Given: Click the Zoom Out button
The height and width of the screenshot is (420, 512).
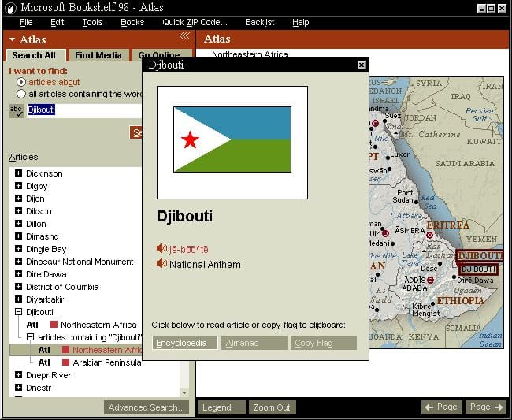Looking at the screenshot, I should point(272,407).
